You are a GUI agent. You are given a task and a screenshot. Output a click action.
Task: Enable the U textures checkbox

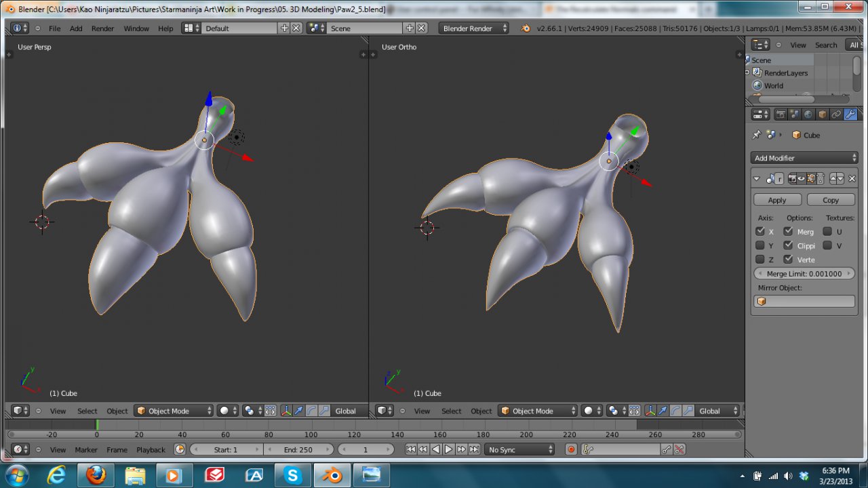827,231
